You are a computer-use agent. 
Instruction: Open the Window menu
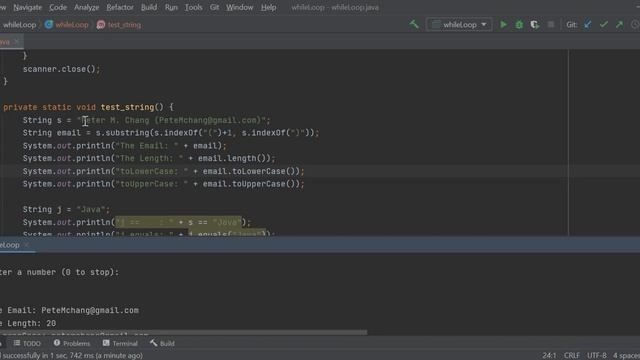[240, 7]
